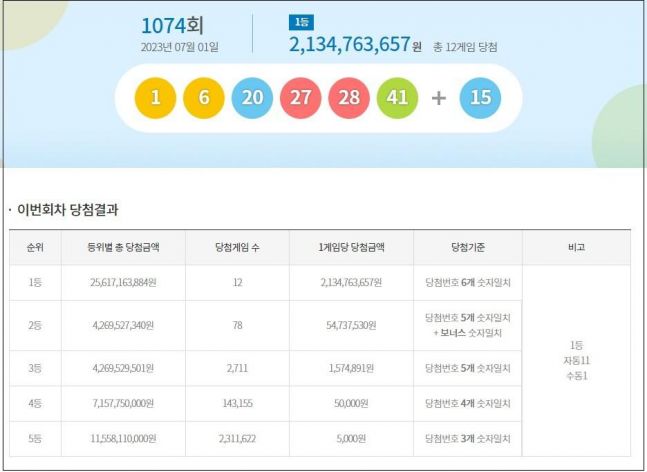Select the 1게임당 당첨금액 column header

352,247
